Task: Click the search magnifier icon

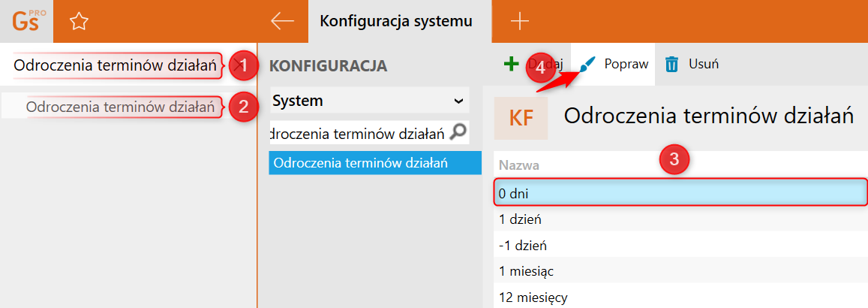Action: click(x=458, y=133)
